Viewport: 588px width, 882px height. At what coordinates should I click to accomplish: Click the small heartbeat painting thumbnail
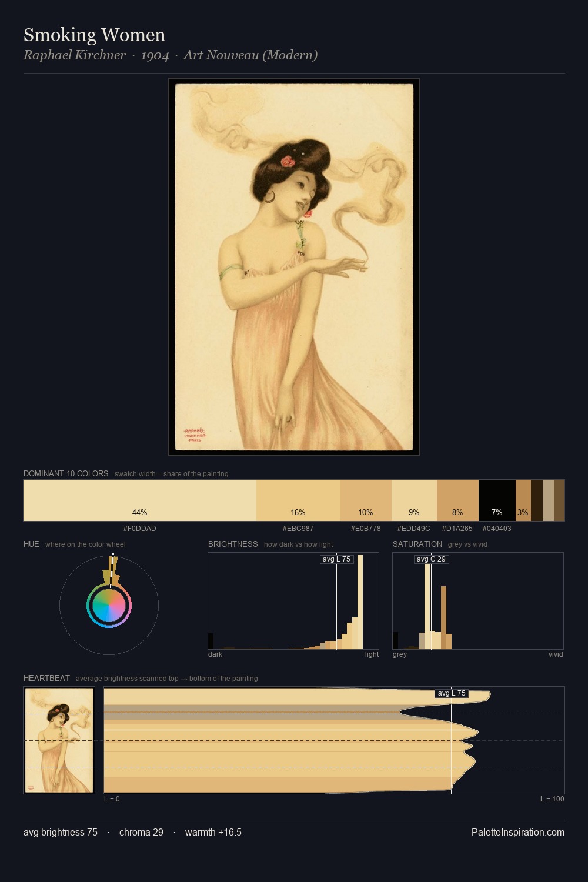click(59, 740)
